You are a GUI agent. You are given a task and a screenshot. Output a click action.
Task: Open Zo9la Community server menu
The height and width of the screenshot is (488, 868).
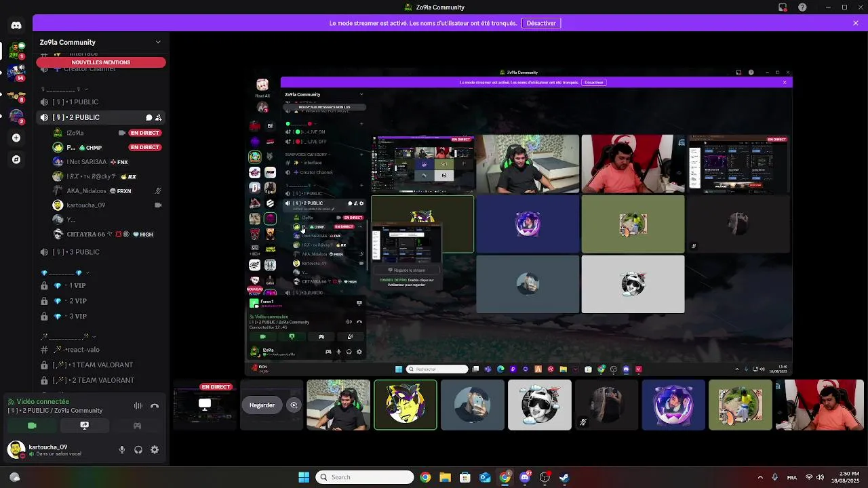tap(101, 42)
